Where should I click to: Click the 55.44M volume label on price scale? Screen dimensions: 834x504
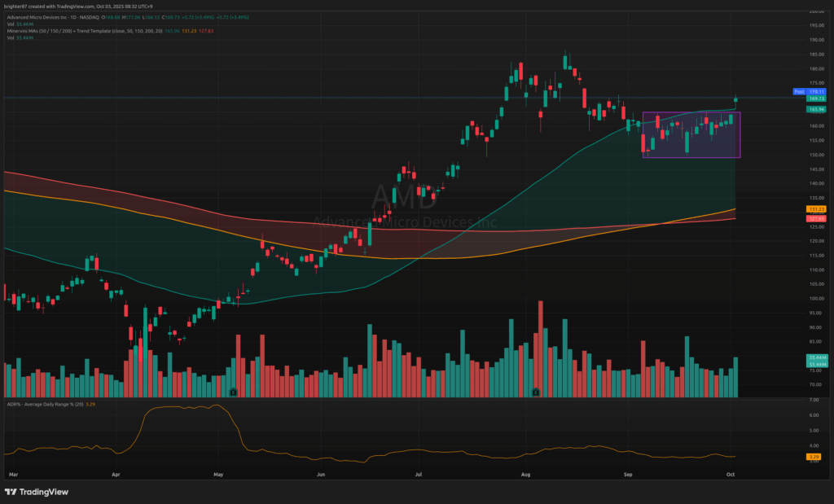[817, 357]
